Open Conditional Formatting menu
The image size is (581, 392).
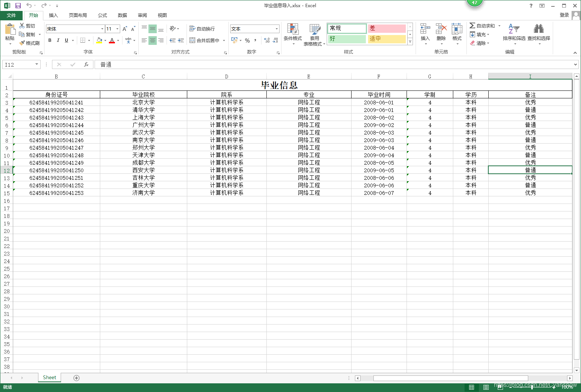pos(293,34)
